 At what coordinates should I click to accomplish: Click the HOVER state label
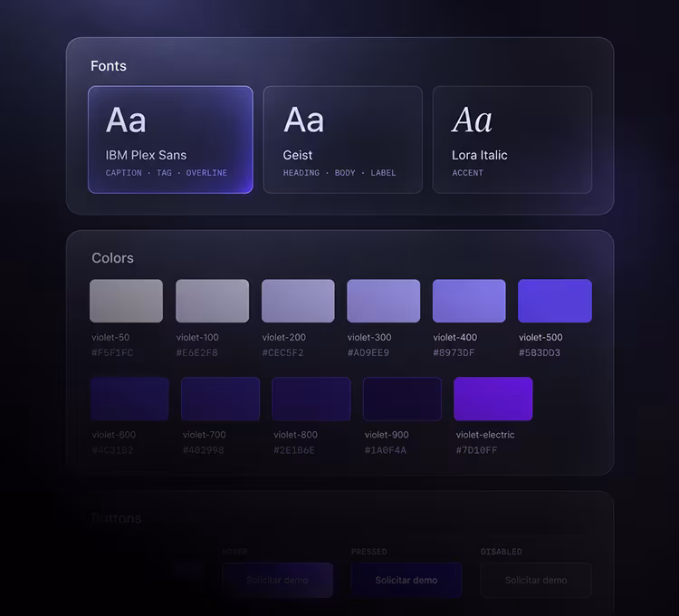tap(234, 552)
